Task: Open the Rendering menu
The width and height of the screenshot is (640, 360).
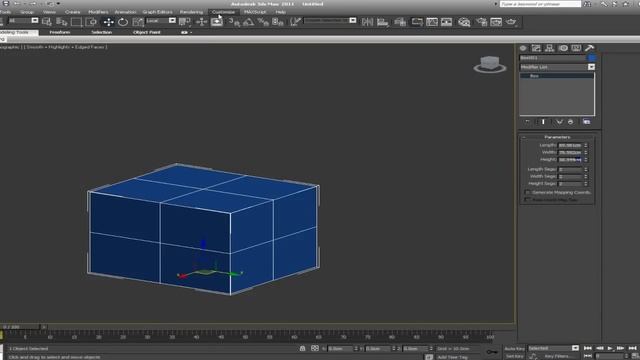Action: point(191,12)
